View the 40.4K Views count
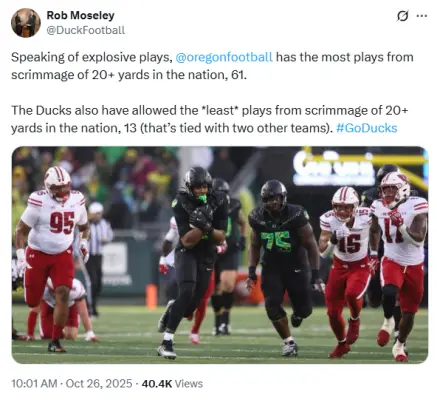This screenshot has width=437, height=400. (x=172, y=384)
